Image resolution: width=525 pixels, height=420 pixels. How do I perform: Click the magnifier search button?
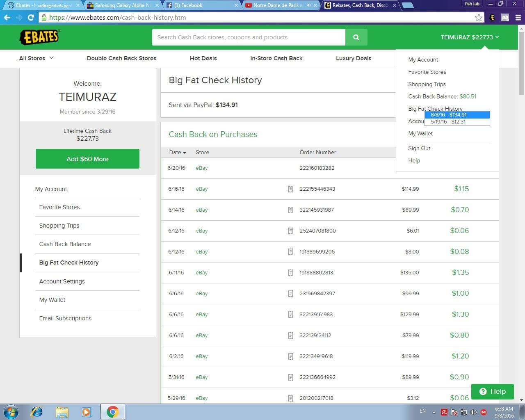(356, 37)
